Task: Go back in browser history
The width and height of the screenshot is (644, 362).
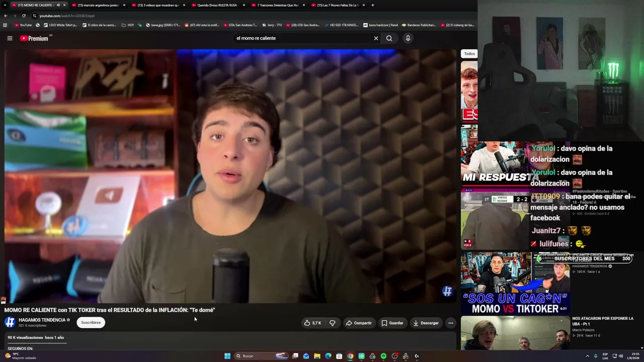Action: [6, 16]
